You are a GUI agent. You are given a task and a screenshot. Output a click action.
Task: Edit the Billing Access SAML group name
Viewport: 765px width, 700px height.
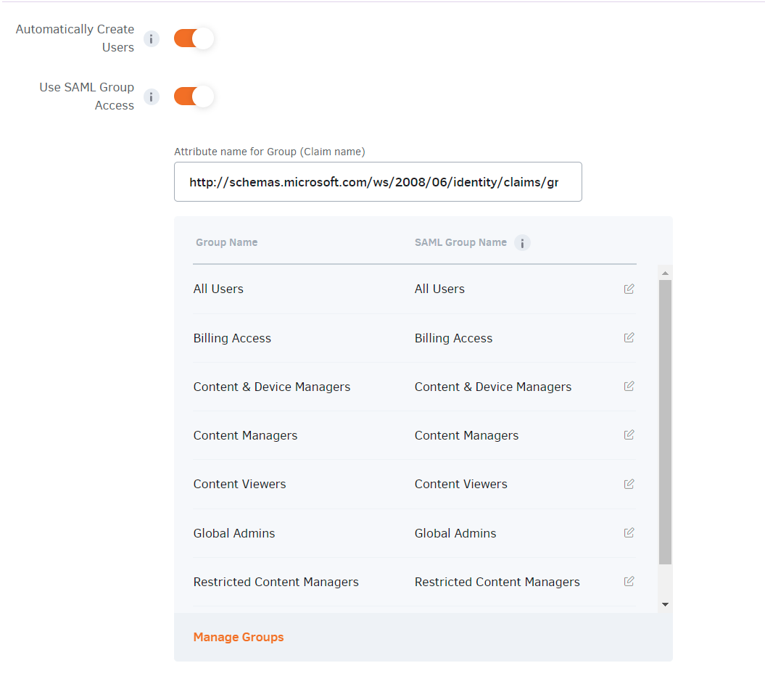click(x=629, y=337)
